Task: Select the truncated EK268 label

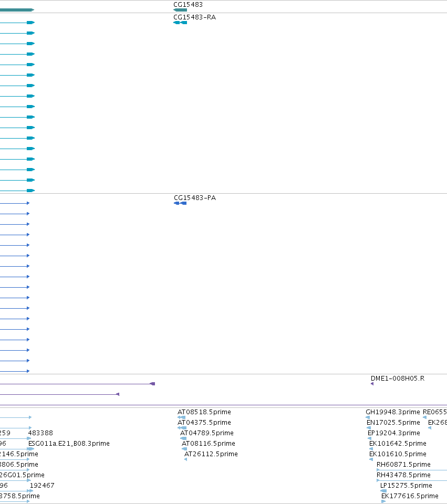Action: pyautogui.click(x=438, y=422)
